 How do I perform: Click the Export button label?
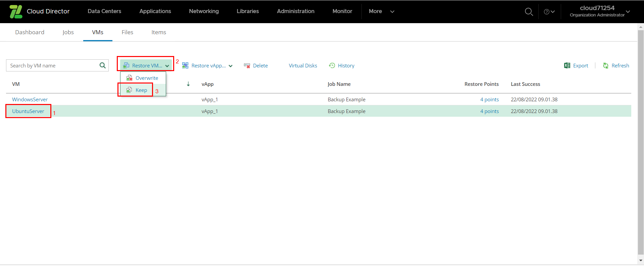tap(581, 66)
